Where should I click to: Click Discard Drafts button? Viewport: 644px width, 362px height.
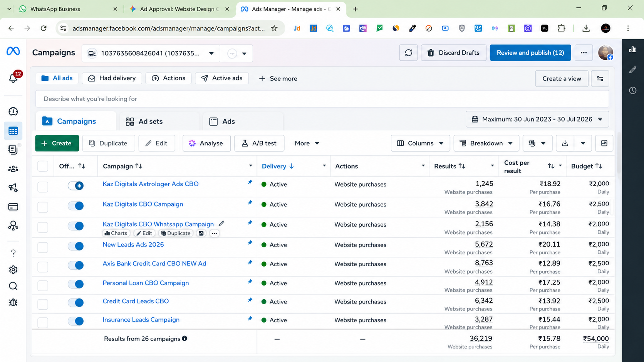pos(453,53)
